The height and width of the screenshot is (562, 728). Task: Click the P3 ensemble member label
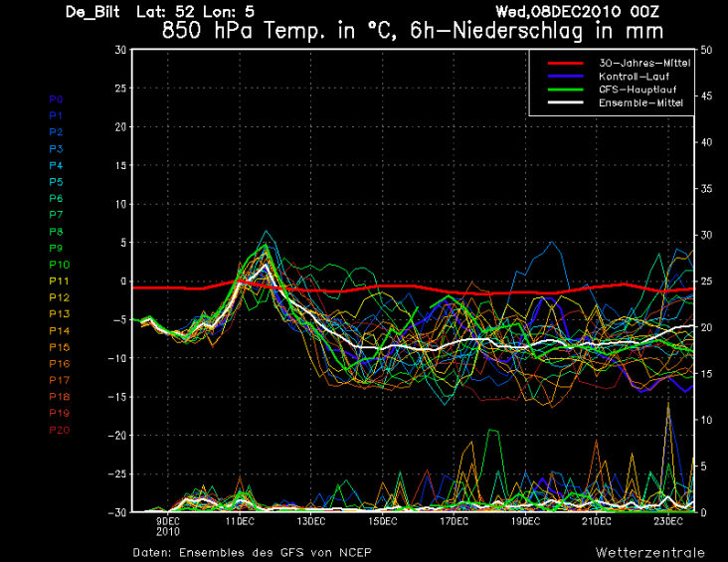tap(56, 148)
